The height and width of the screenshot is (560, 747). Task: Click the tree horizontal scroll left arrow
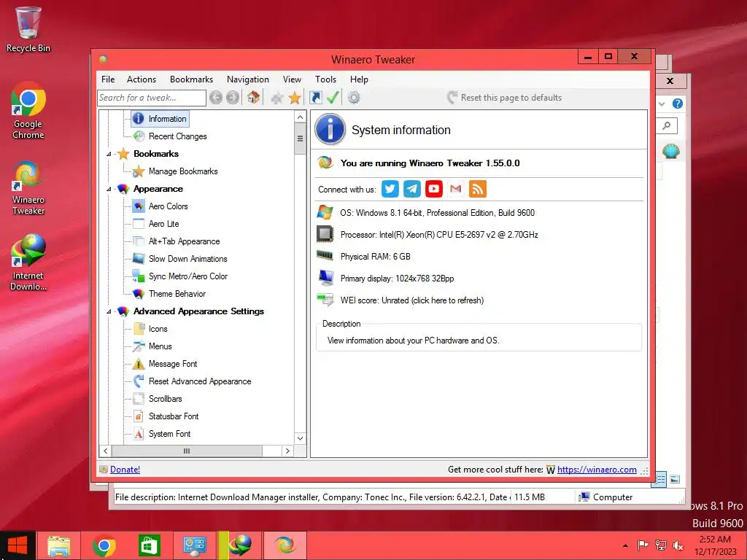tap(105, 451)
